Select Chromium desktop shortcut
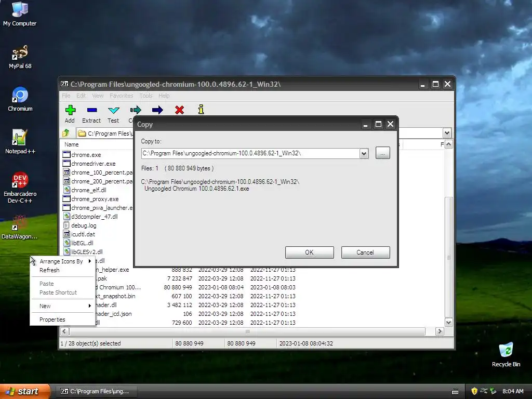 point(20,99)
